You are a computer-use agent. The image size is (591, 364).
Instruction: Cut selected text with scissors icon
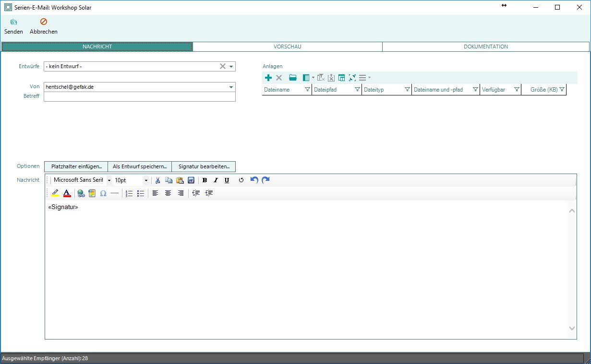click(x=157, y=180)
